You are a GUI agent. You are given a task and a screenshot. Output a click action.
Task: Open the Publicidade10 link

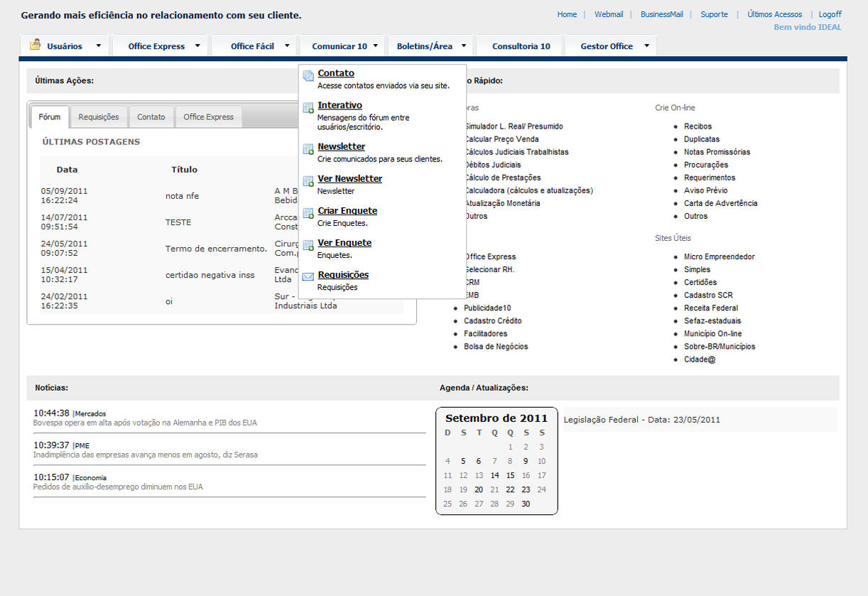tap(487, 308)
